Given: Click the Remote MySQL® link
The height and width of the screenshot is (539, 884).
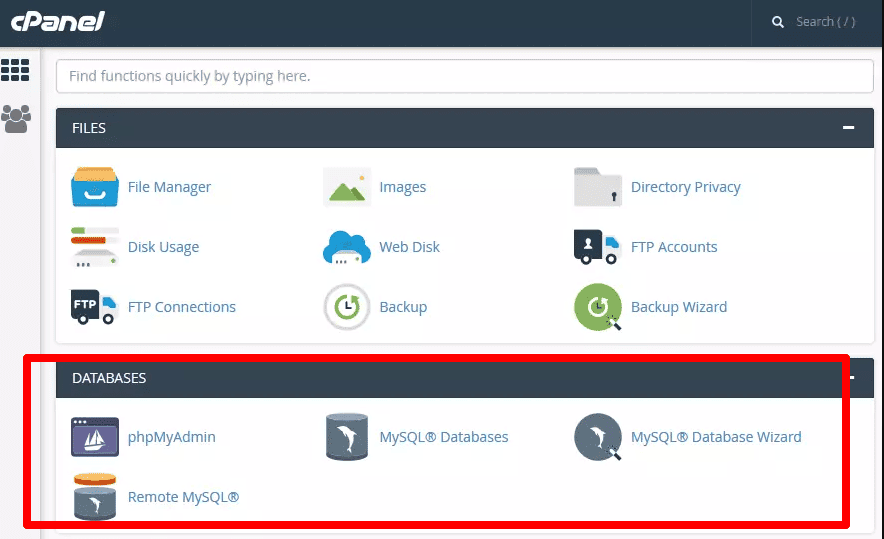Looking at the screenshot, I should tap(183, 497).
